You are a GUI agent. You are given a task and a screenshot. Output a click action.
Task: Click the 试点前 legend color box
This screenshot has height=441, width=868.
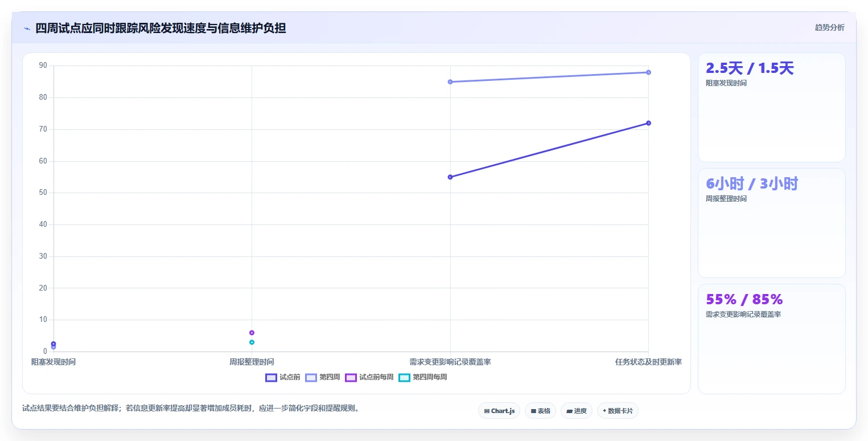271,377
